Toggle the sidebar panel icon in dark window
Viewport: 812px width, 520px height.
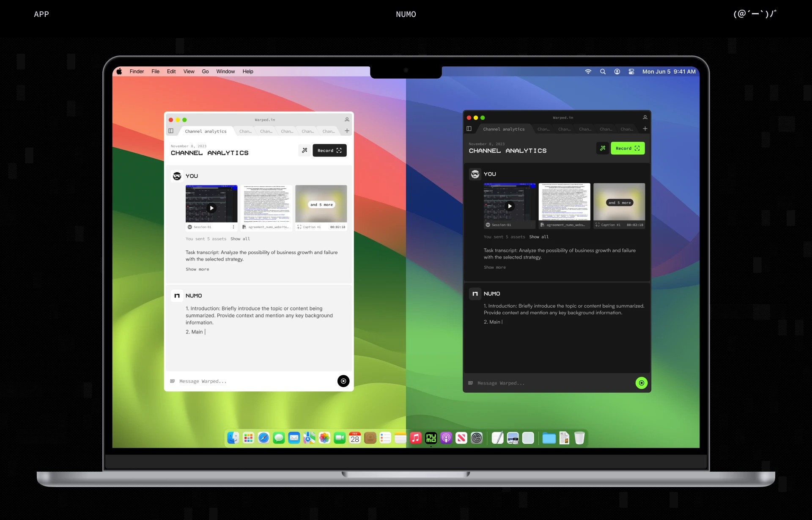coord(469,129)
